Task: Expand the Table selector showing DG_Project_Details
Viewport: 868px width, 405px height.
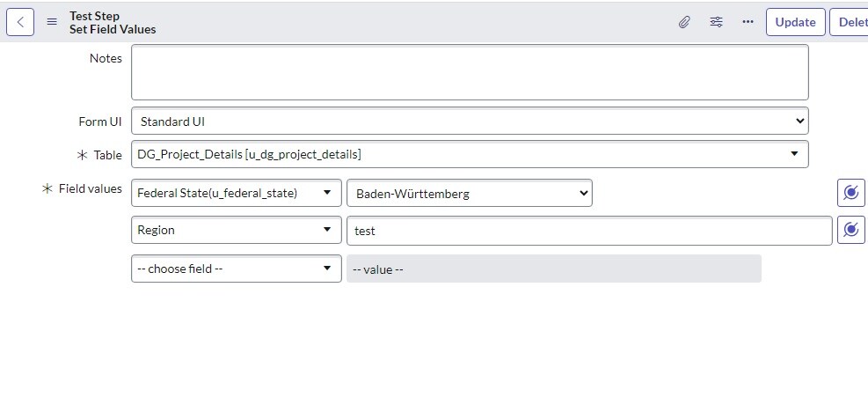Action: (470, 154)
